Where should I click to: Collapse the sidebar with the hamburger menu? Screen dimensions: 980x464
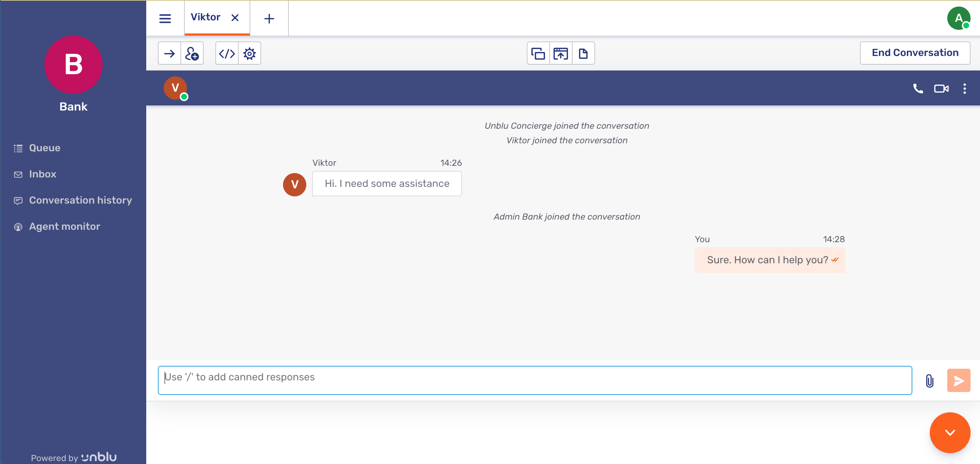165,18
